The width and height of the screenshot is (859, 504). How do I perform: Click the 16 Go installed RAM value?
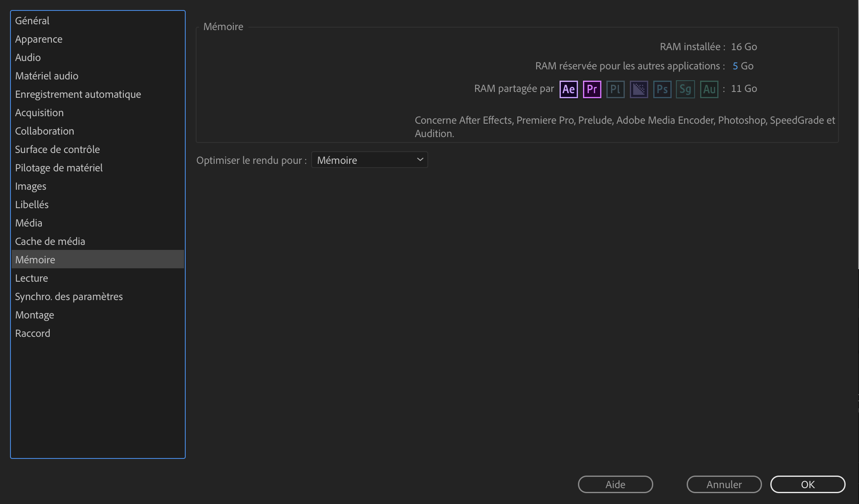[744, 47]
